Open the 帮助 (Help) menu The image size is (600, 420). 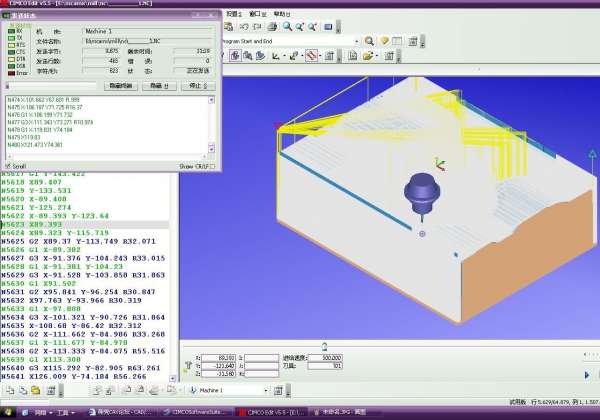coord(283,14)
